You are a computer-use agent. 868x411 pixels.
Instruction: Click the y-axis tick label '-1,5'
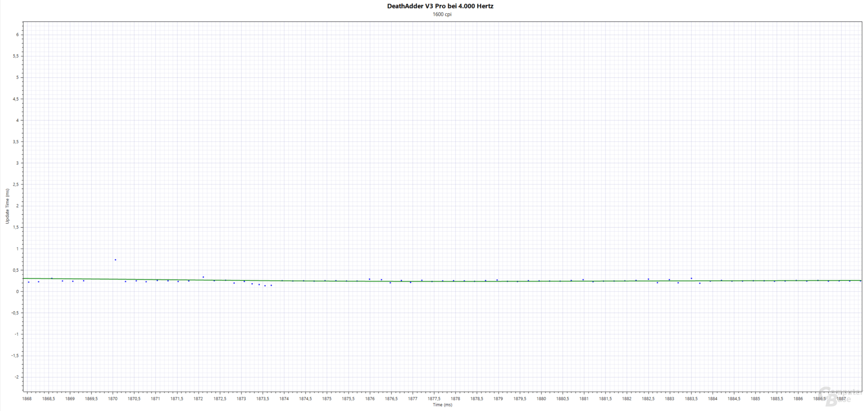(x=15, y=356)
